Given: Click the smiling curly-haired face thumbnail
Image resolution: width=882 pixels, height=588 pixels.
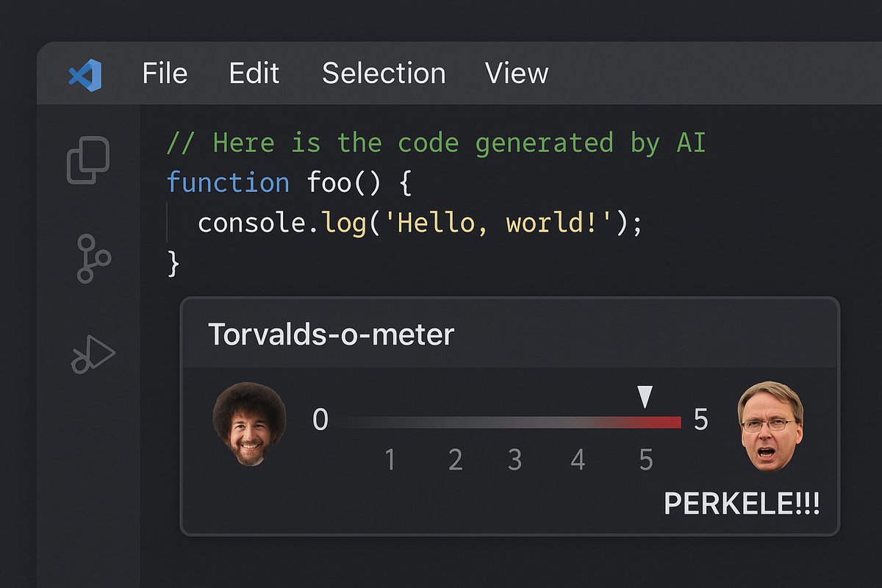Looking at the screenshot, I should point(249,424).
